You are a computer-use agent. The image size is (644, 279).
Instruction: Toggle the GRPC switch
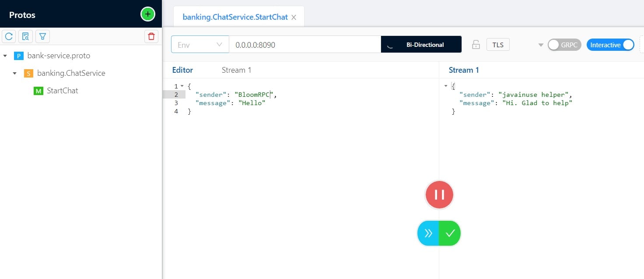pyautogui.click(x=564, y=45)
